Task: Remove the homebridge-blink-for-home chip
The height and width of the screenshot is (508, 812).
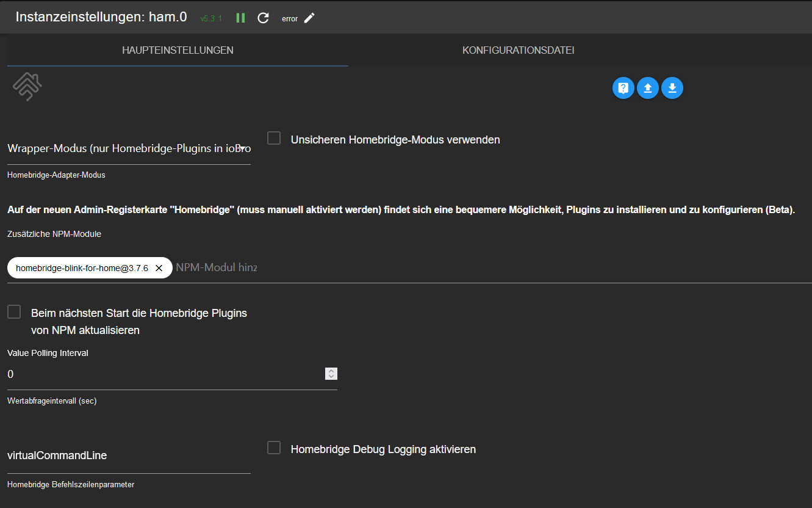Action: pos(159,267)
